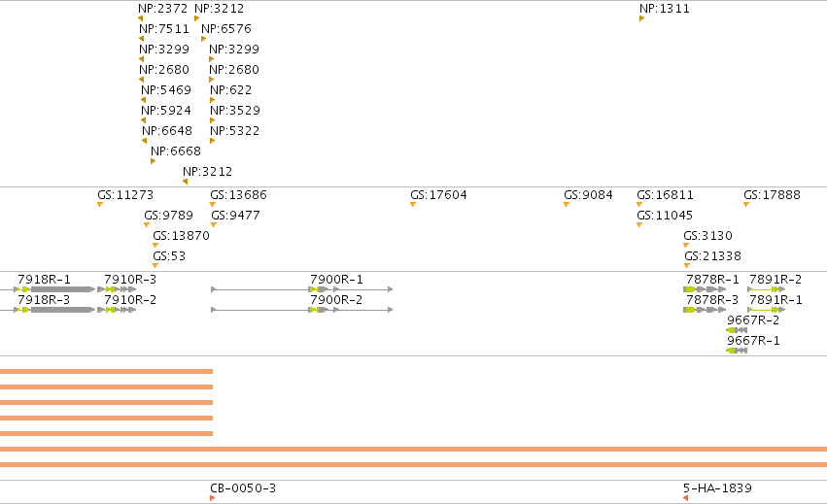The image size is (827, 504).
Task: Open the left-pointing NP:3212 marker
Action: (185, 182)
